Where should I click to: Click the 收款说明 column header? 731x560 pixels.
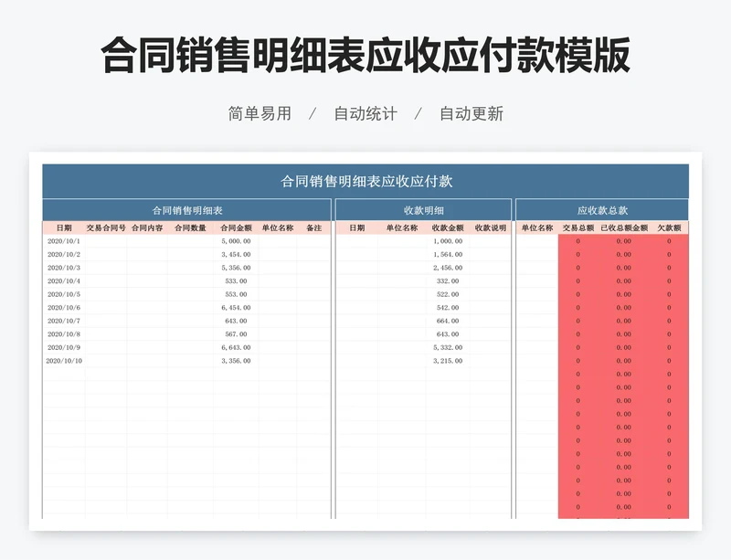click(x=491, y=228)
